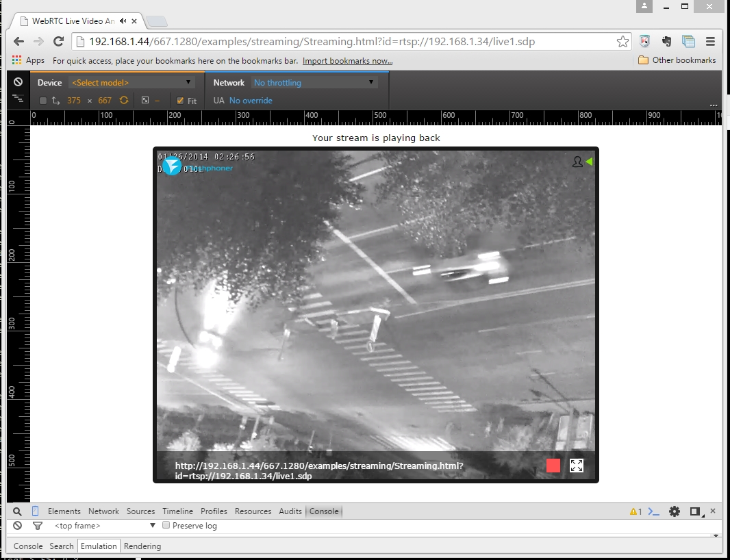The image size is (730, 560).
Task: Switch to the Elements panel
Action: (64, 511)
